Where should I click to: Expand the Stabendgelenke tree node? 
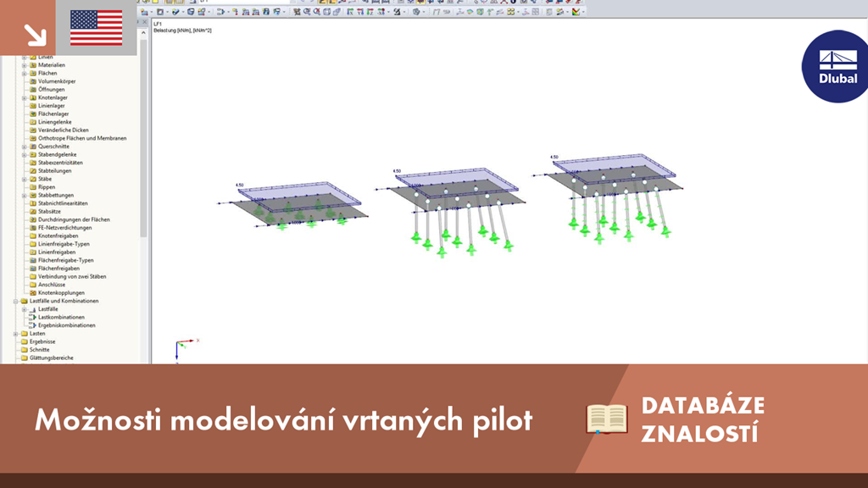click(x=25, y=155)
